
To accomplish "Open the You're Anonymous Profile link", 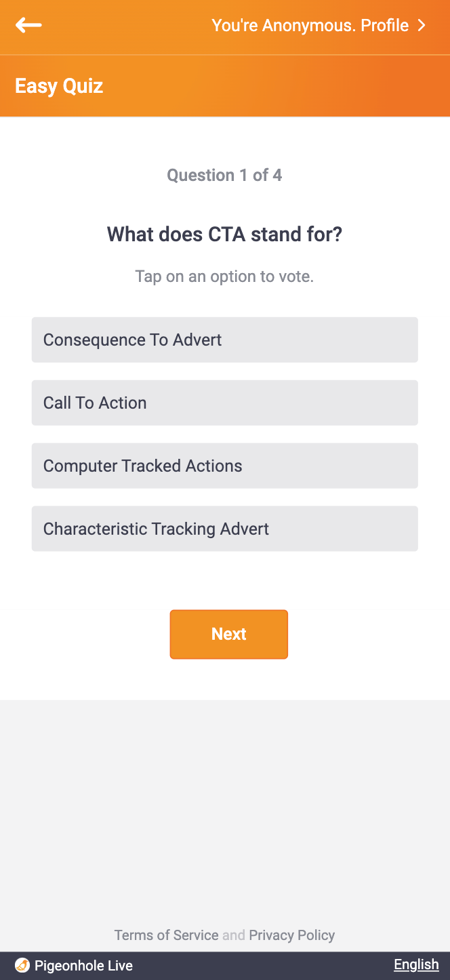I will pyautogui.click(x=319, y=26).
